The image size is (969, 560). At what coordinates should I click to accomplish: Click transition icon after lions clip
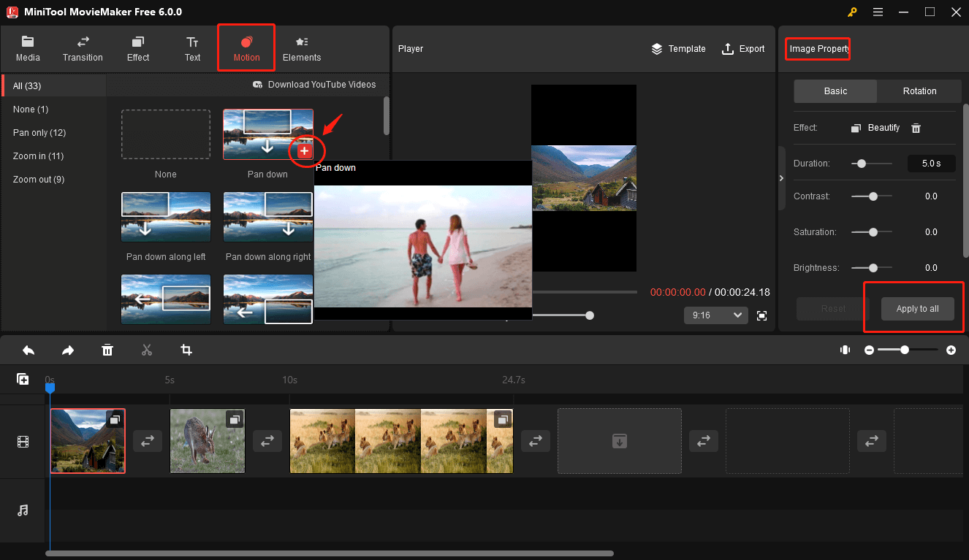536,441
